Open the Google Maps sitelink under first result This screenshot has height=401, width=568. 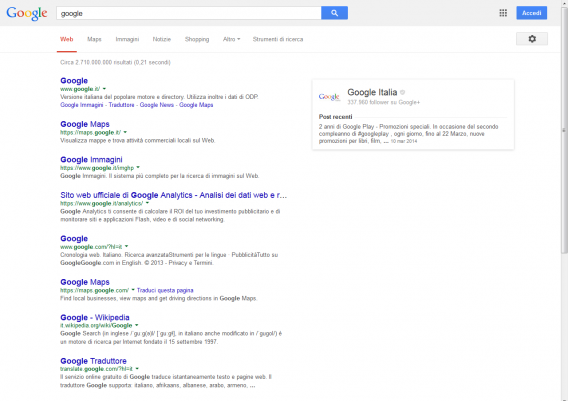tap(196, 105)
